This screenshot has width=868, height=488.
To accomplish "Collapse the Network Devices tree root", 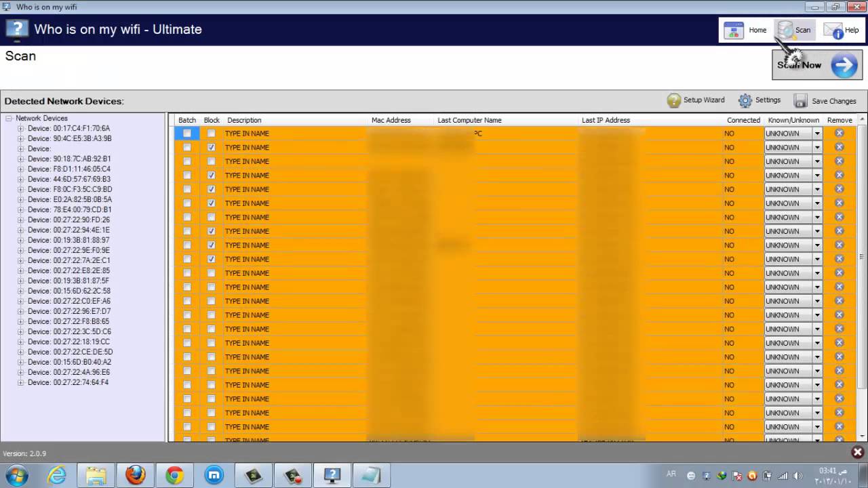I will [9, 118].
